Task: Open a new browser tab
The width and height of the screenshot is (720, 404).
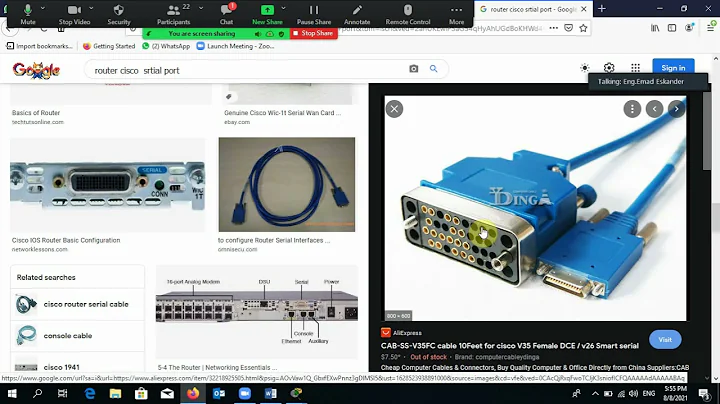Action: (602, 9)
